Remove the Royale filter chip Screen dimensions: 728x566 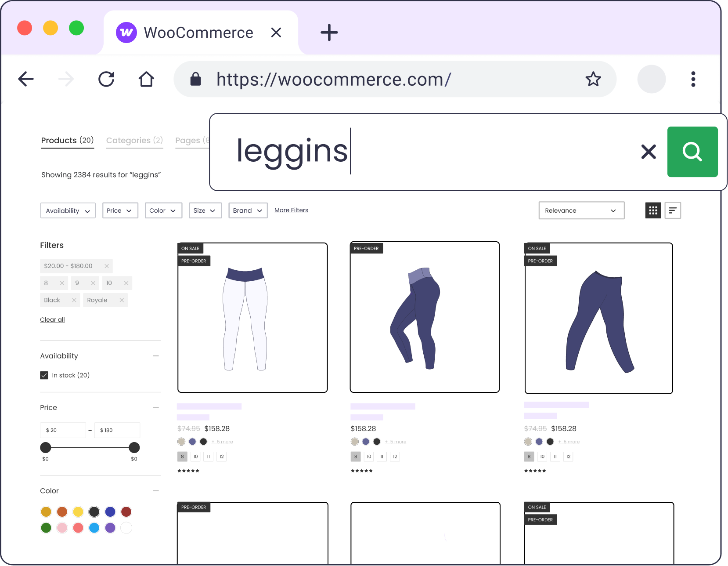click(x=122, y=300)
